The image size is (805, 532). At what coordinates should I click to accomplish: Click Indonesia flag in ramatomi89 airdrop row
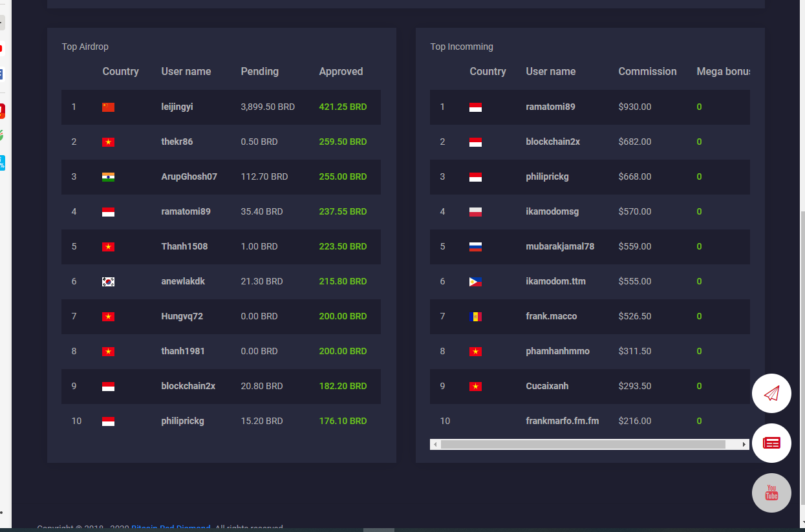tap(108, 212)
